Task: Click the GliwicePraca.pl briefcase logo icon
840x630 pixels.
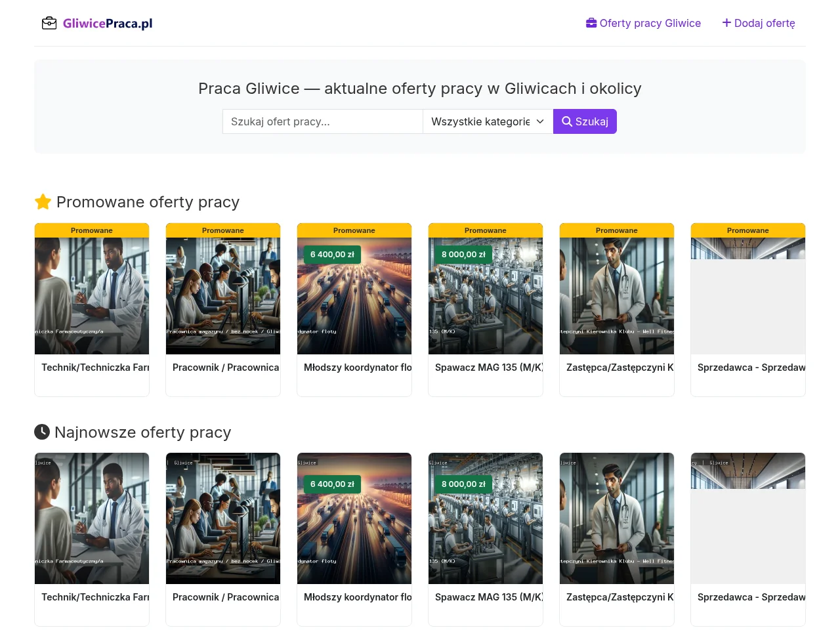Action: click(x=49, y=24)
